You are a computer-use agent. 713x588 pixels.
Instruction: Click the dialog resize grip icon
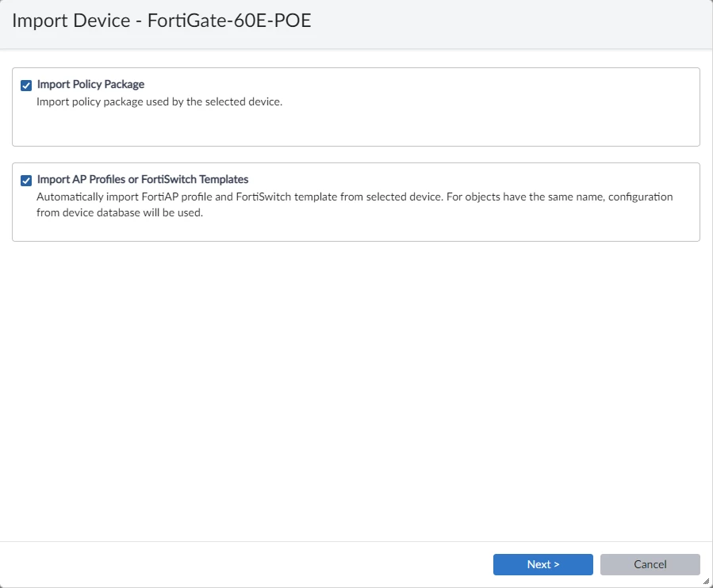pos(706,581)
